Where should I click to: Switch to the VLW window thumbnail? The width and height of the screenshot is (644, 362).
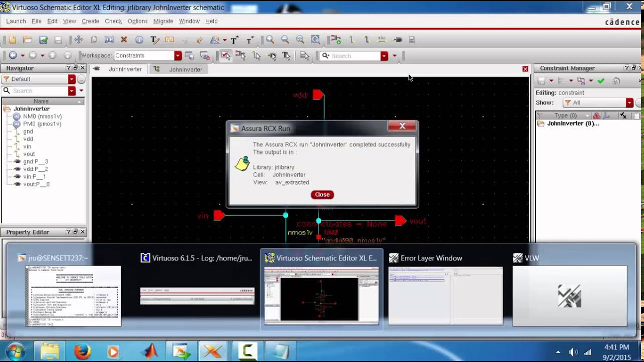point(570,289)
